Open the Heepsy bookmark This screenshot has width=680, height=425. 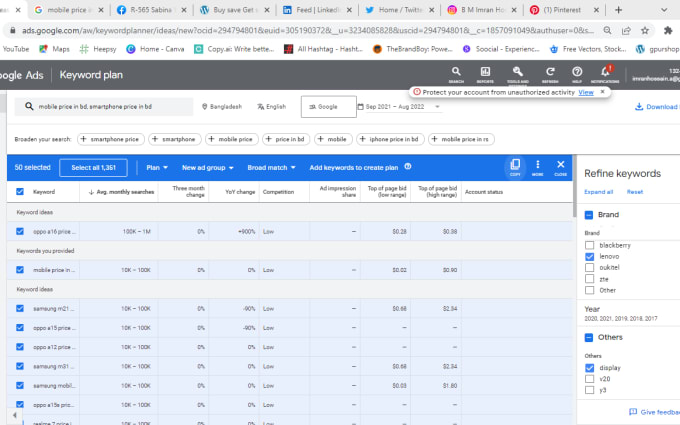pyautogui.click(x=98, y=49)
